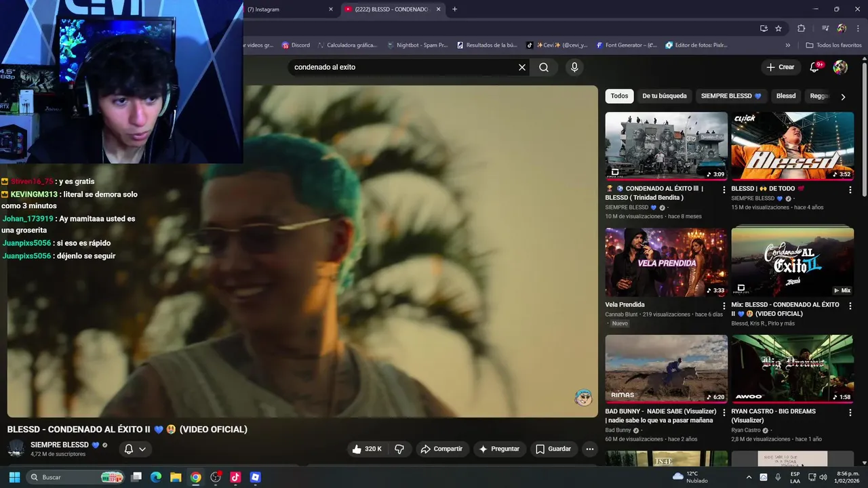
Task: Open options menu for BAD BUNNY NADIE SABE
Action: click(724, 412)
